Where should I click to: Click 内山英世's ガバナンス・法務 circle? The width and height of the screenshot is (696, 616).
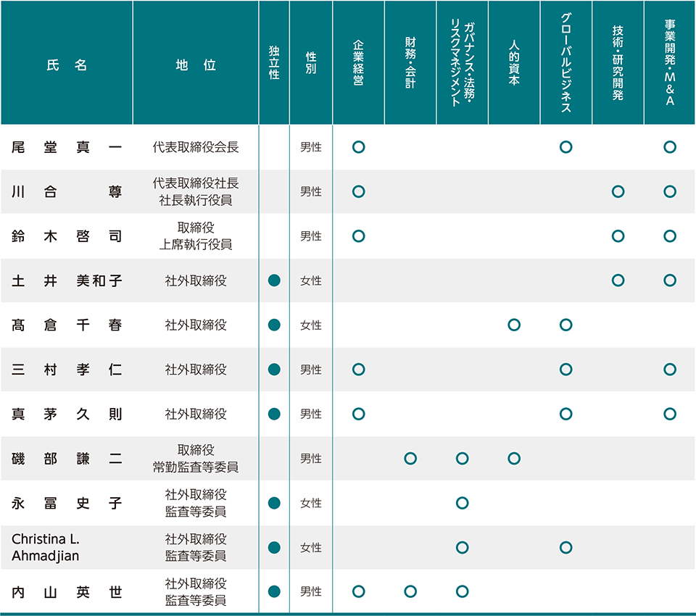[x=462, y=591]
